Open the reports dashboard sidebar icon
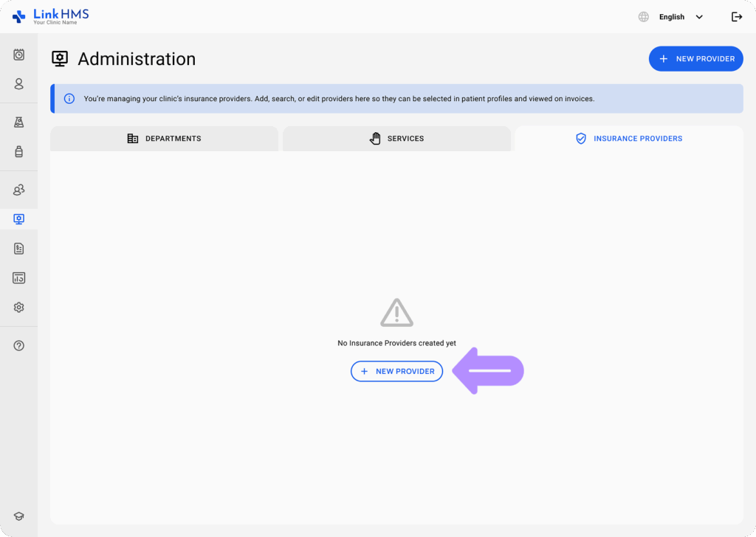This screenshot has width=756, height=537. 18,278
